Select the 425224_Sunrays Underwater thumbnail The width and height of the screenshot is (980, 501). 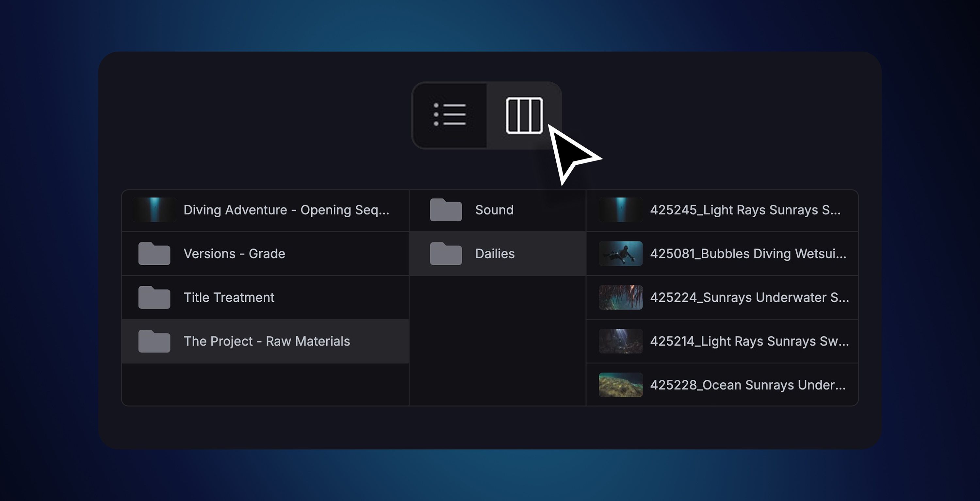(x=620, y=297)
